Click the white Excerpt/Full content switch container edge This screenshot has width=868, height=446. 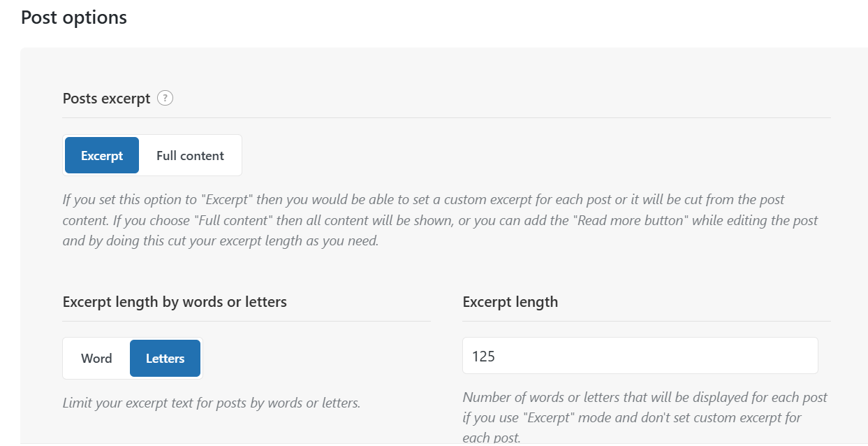click(242, 155)
